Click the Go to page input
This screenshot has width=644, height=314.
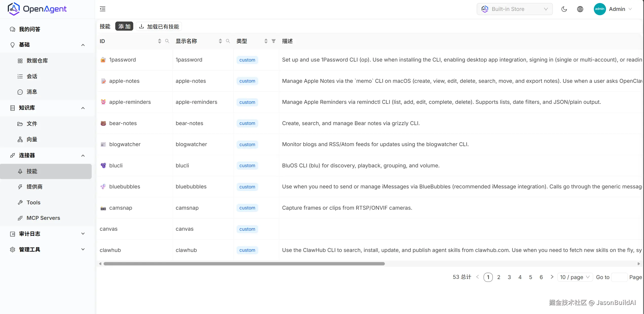click(x=619, y=277)
